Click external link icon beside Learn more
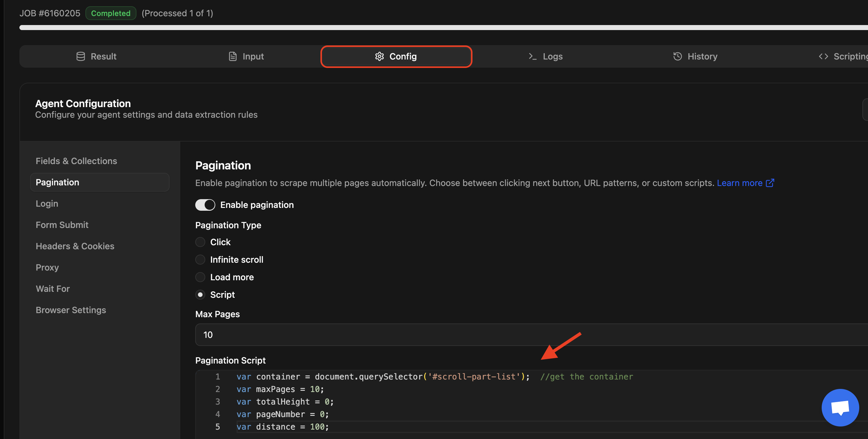 pyautogui.click(x=770, y=183)
